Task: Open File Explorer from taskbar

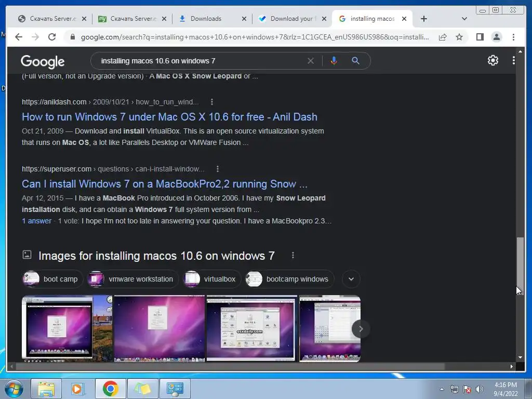Action: click(x=46, y=389)
